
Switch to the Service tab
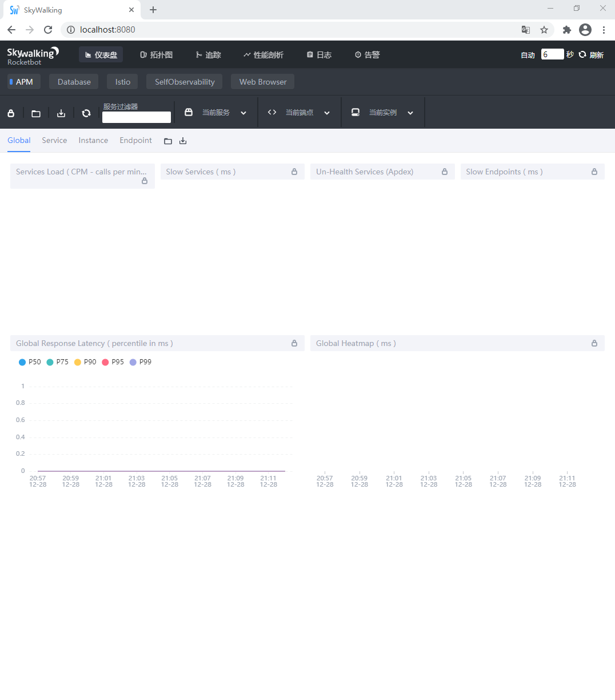[x=54, y=140]
